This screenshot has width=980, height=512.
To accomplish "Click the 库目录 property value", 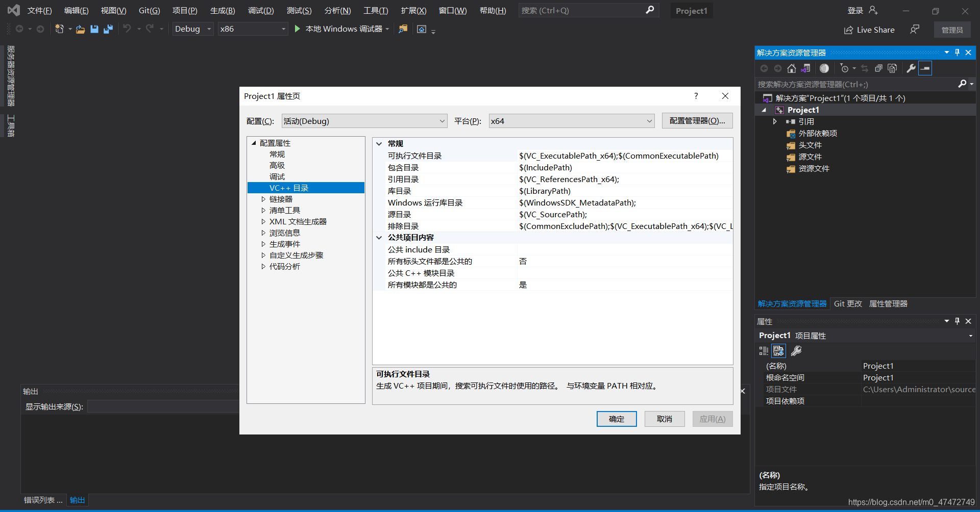I will [625, 191].
